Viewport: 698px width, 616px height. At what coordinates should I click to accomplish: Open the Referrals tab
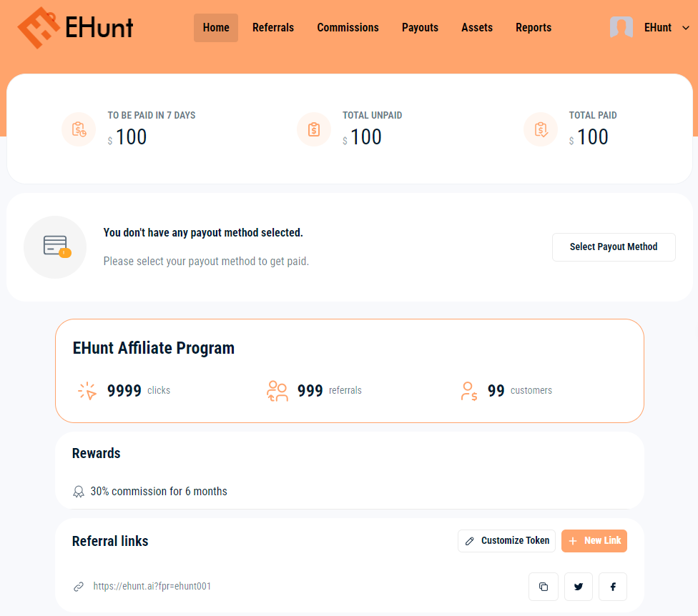point(273,28)
